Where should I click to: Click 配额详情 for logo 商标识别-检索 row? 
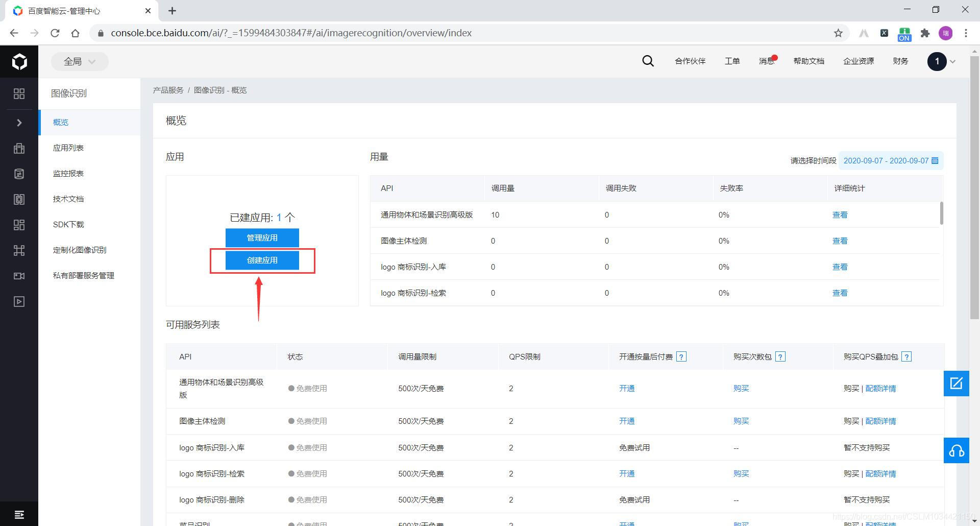point(880,474)
